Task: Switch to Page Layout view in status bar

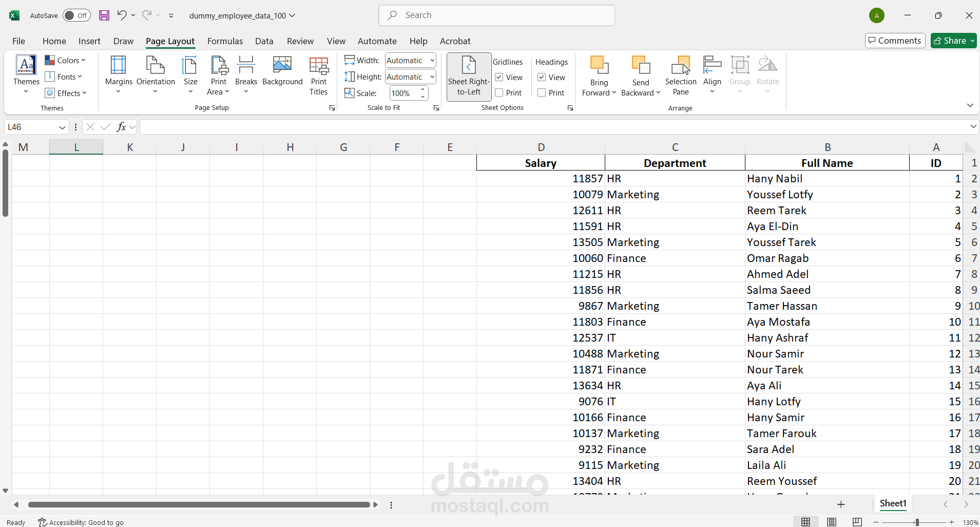Action: tap(832, 522)
